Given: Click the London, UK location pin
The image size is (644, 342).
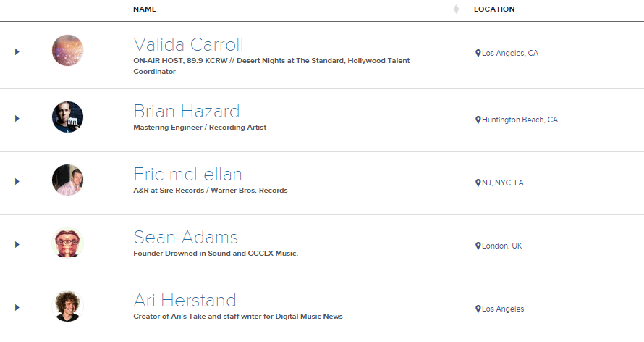Looking at the screenshot, I should point(478,246).
